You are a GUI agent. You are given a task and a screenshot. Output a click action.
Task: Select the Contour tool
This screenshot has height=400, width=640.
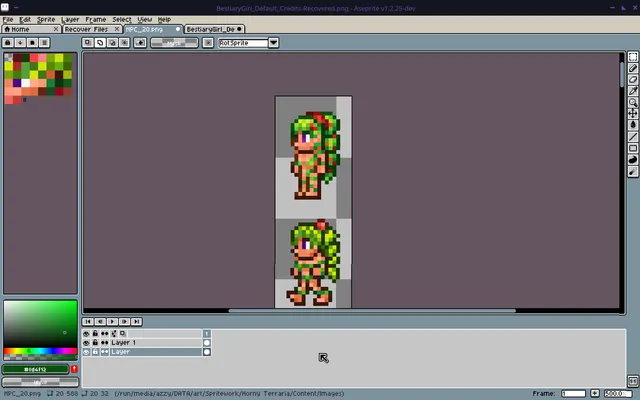pos(633,160)
